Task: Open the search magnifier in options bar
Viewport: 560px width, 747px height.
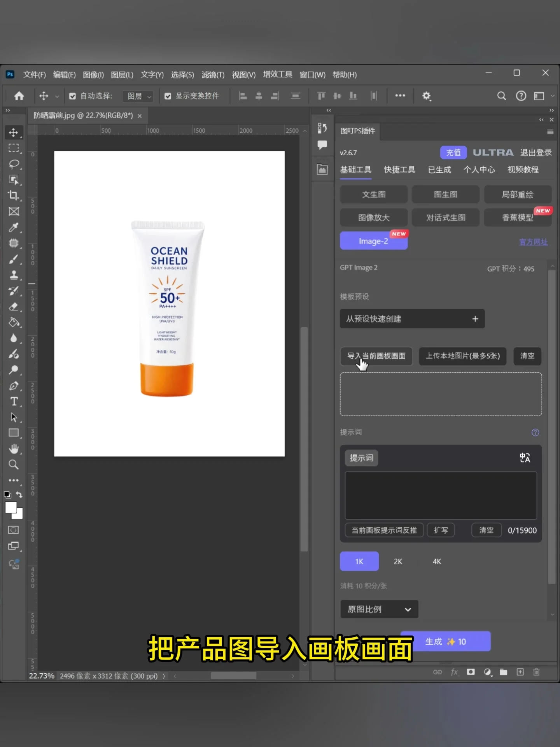Action: click(502, 96)
